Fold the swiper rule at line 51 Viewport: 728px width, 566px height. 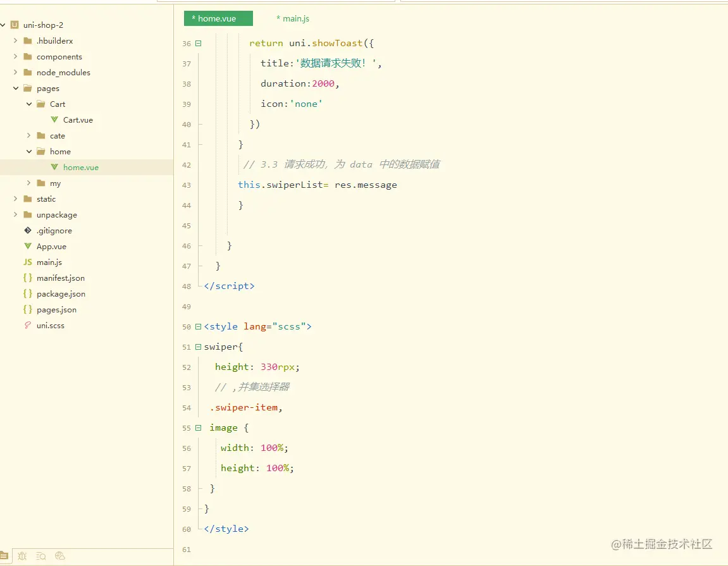point(198,347)
